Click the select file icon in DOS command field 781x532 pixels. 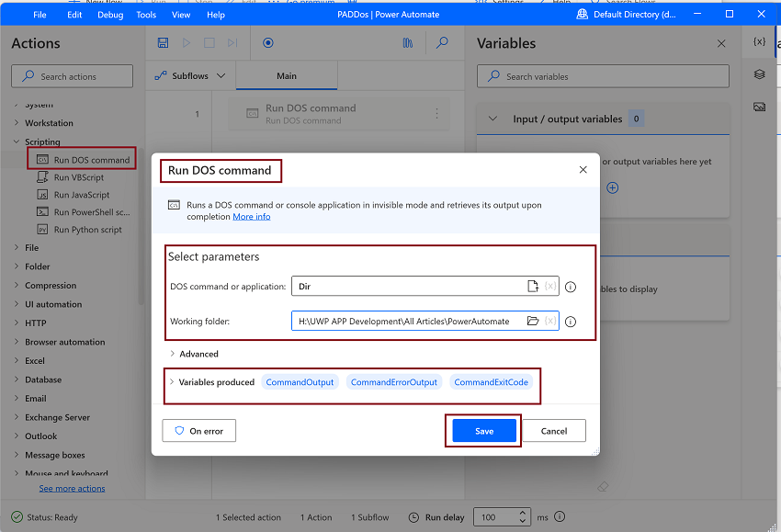[x=532, y=286]
